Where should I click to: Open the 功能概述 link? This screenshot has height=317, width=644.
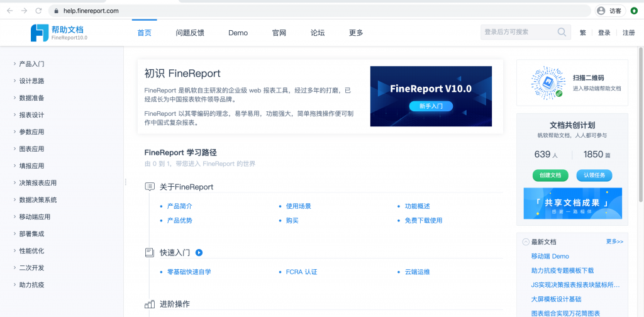pyautogui.click(x=418, y=206)
